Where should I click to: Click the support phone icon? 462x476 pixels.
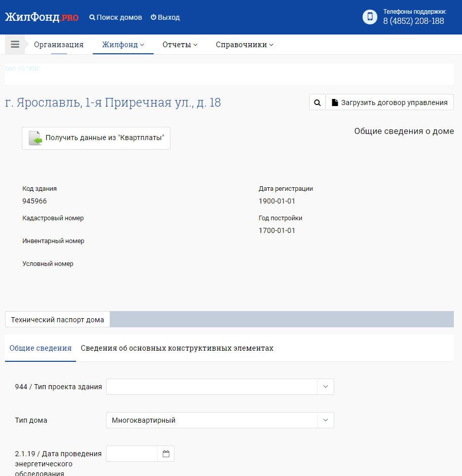[370, 17]
